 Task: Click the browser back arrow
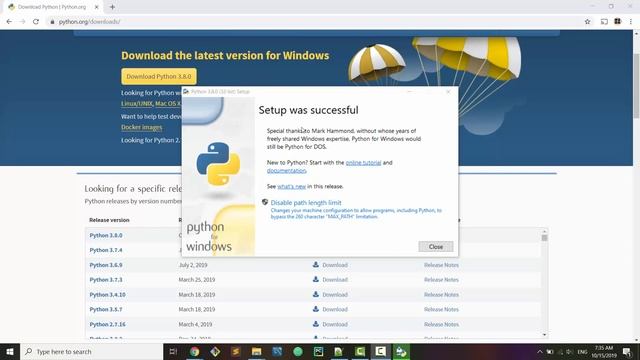(9, 22)
